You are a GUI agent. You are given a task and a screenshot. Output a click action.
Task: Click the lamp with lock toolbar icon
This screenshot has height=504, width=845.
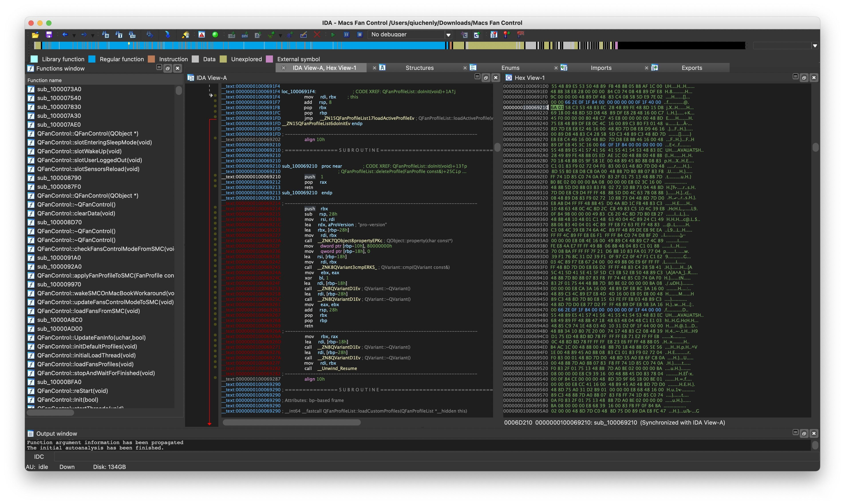(x=186, y=35)
